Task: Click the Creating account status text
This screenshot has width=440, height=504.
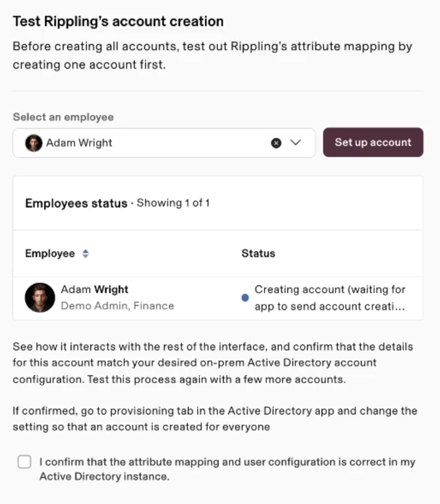Action: click(330, 298)
